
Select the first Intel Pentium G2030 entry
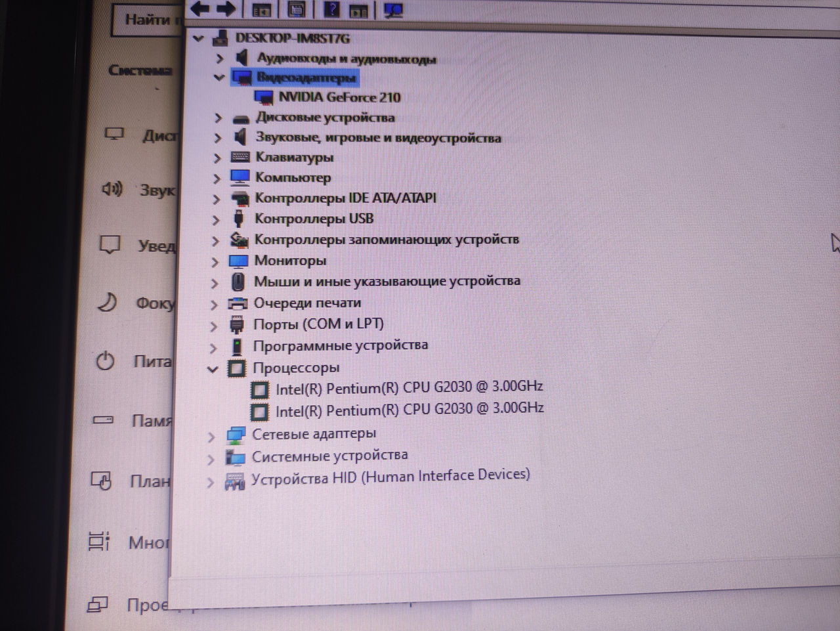(408, 388)
